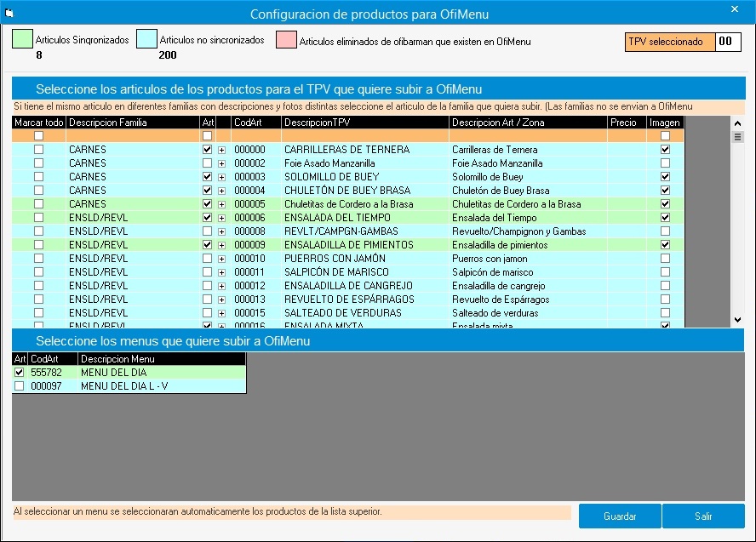Click the grid scrollbar down arrow
The width and height of the screenshot is (756, 542).
(737, 319)
